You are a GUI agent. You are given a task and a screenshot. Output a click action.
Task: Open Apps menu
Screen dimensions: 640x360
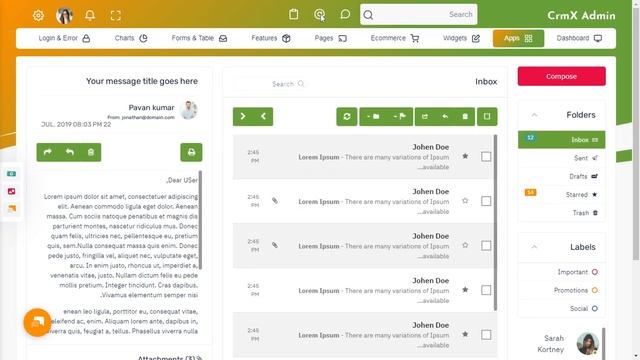tap(518, 38)
